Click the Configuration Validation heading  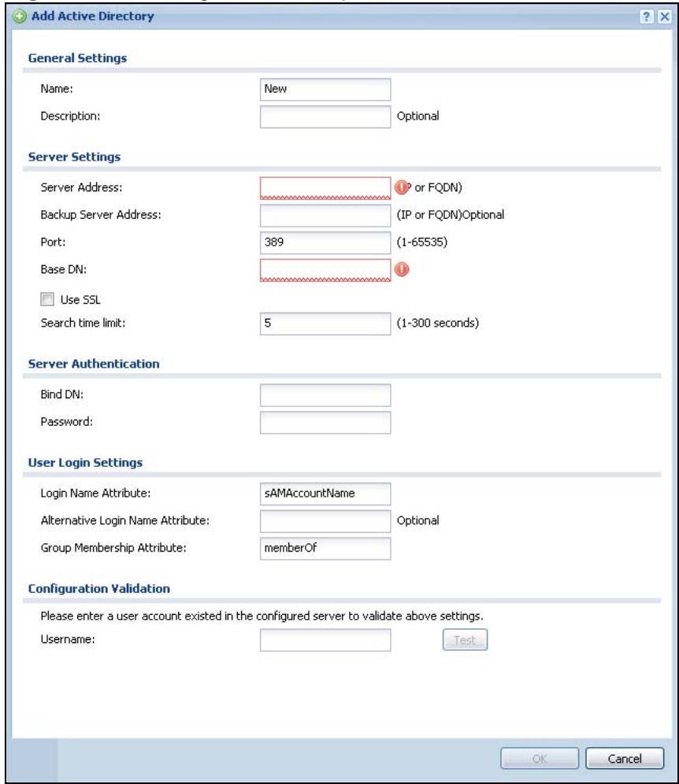point(99,589)
